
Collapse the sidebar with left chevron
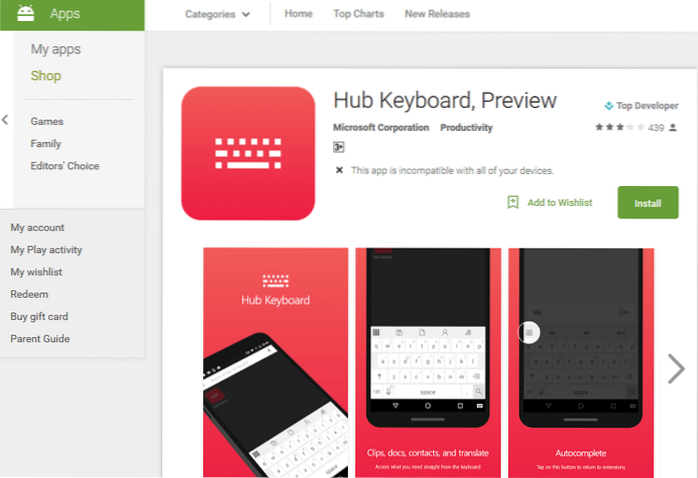[5, 120]
